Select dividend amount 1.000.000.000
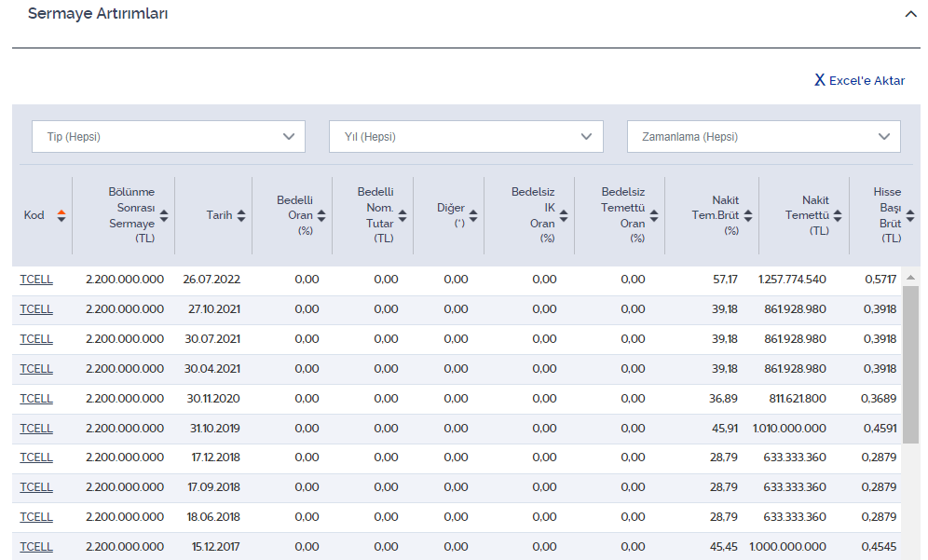This screenshot has height=560, width=928. pos(787,546)
